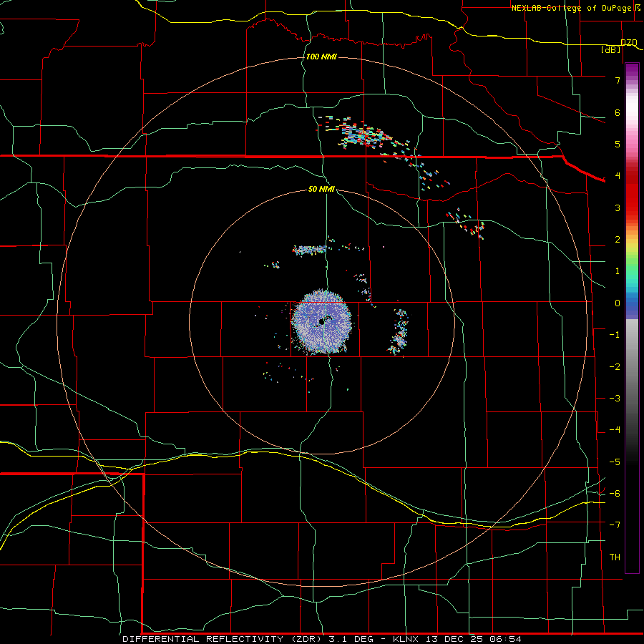Click the 3 value on the ZDR scale
Viewport: 644px width, 644px height.
click(x=618, y=208)
